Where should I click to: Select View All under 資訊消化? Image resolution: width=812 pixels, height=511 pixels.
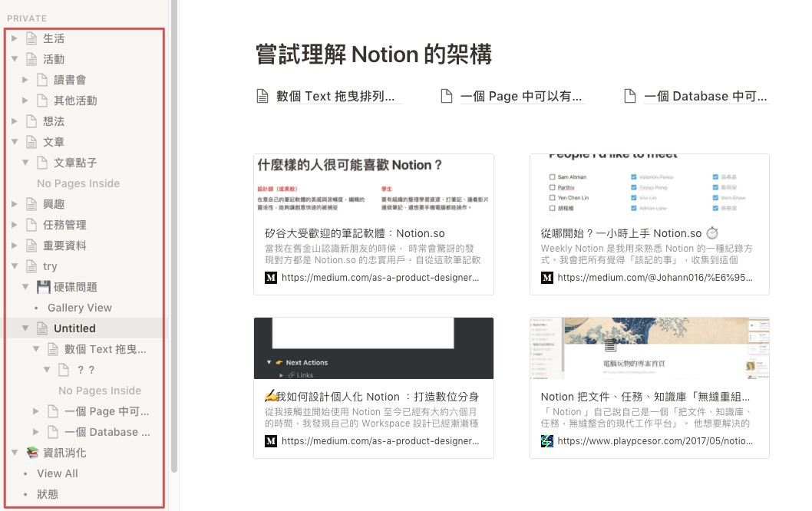coord(58,473)
